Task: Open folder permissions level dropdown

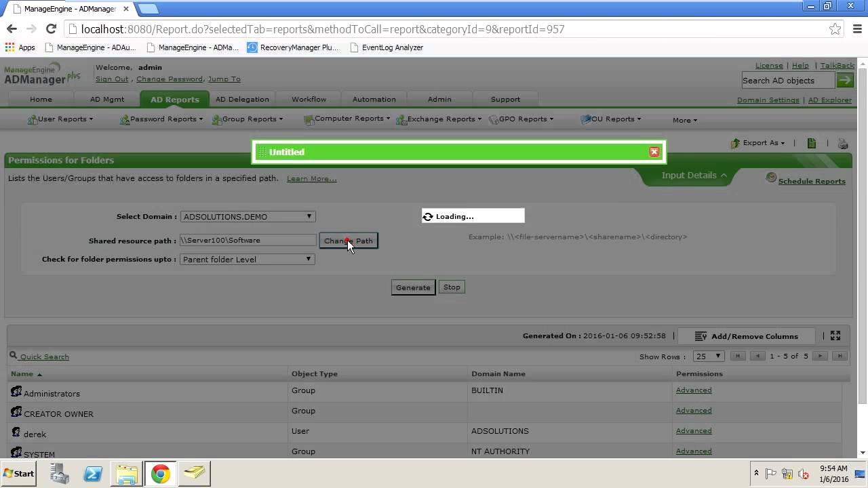Action: (247, 259)
